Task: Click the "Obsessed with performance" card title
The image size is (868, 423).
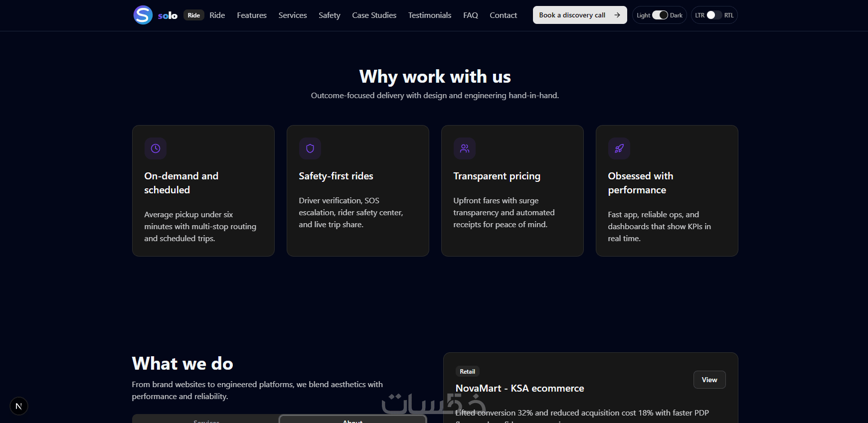Action: [641, 183]
